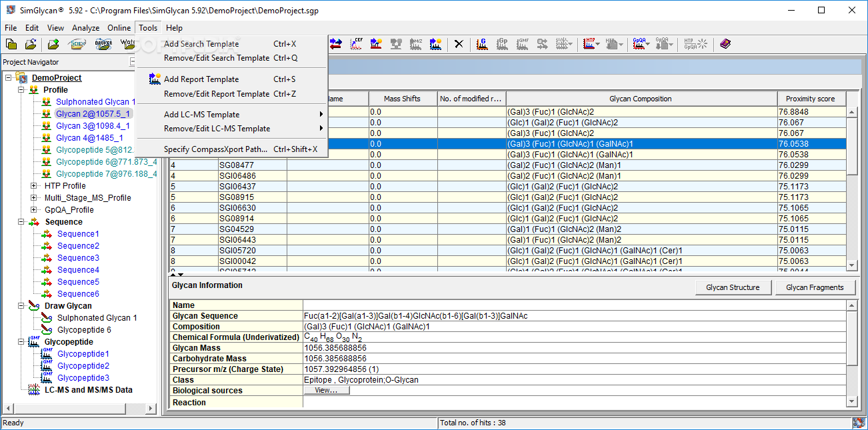Screen dimensions: 868x430
Task: Click the black X delete toolbar icon
Action: click(459, 44)
